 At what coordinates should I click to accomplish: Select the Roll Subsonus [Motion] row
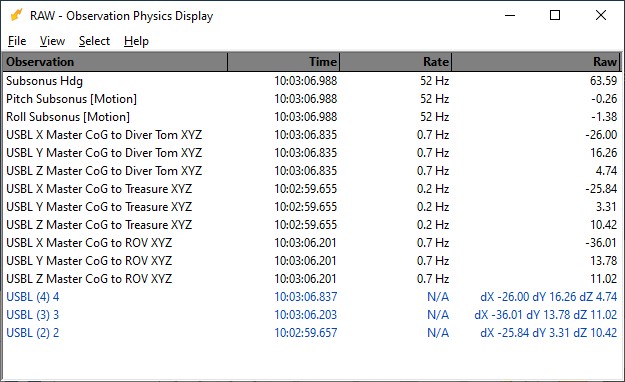click(312, 117)
